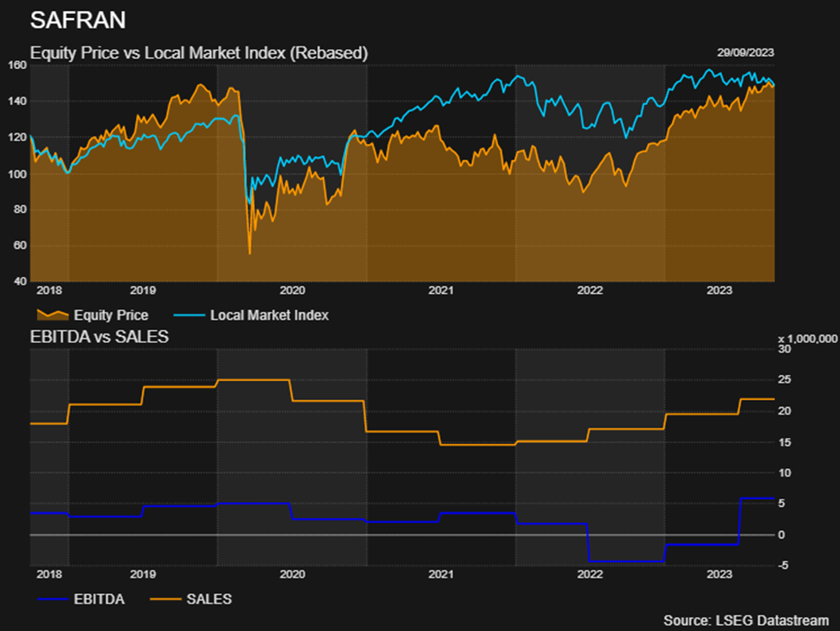840x631 pixels.
Task: Click the 2022 label under the equity price chart
Action: [590, 291]
